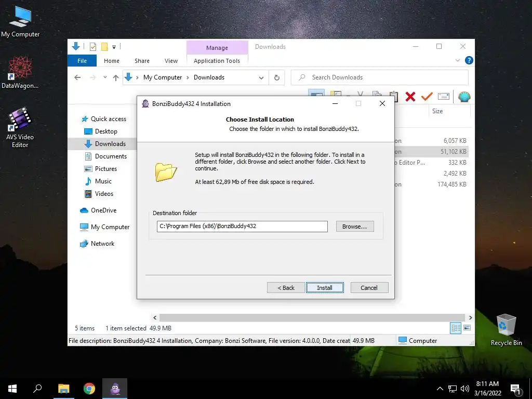Click BonziBuddy installer taskbar icon

(115, 389)
